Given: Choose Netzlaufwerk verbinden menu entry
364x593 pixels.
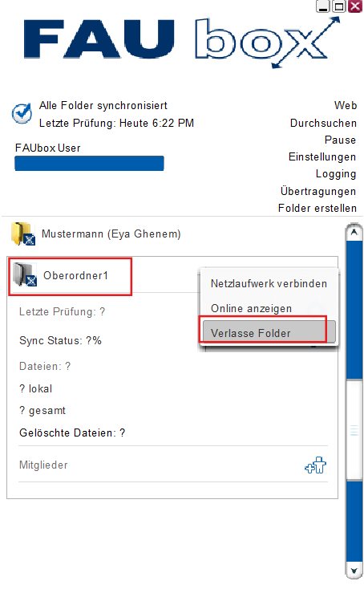Looking at the screenshot, I should (x=269, y=283).
